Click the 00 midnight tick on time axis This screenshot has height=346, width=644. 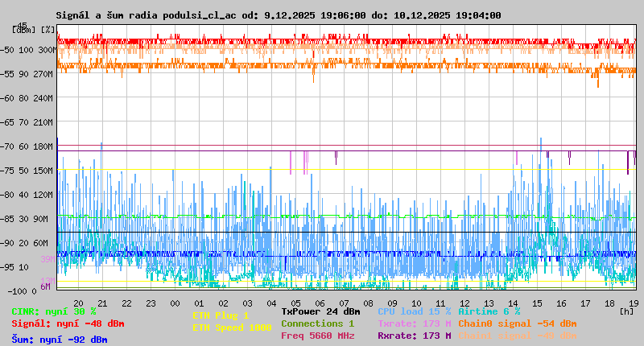tap(175, 303)
